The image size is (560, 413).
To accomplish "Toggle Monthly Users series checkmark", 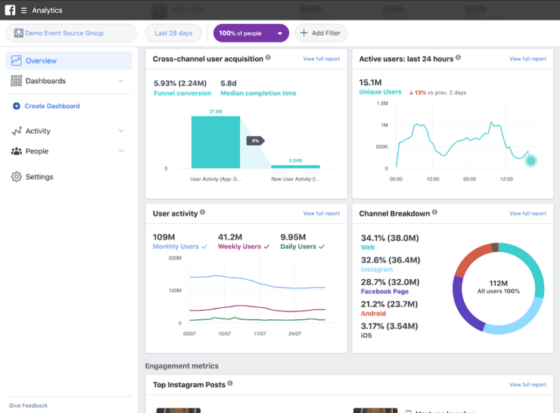I will point(204,247).
